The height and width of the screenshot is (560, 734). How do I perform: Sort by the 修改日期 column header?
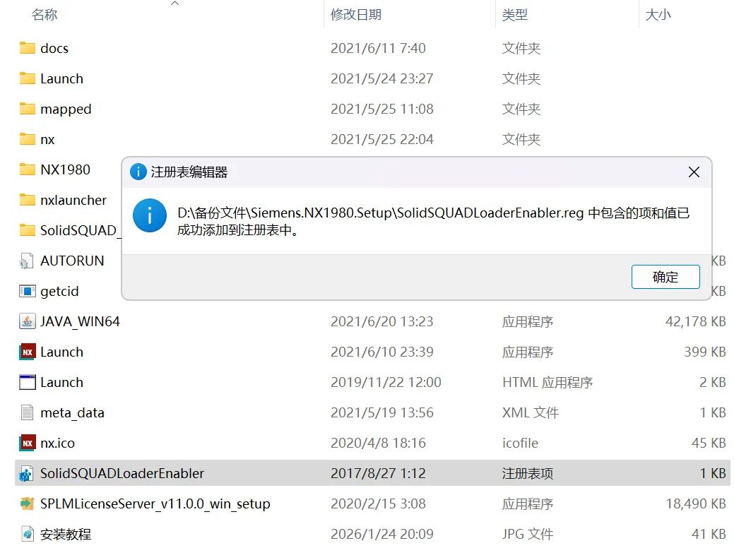click(x=356, y=15)
